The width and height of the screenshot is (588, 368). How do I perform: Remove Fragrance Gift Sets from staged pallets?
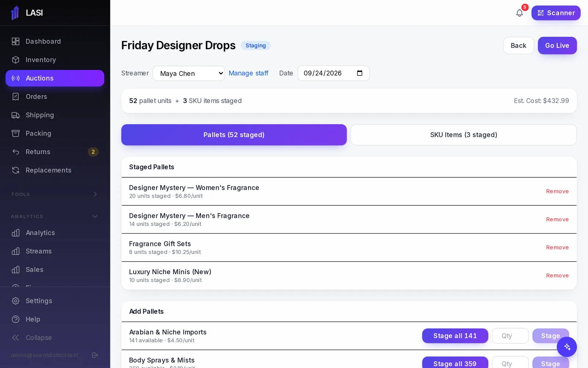[x=557, y=248]
